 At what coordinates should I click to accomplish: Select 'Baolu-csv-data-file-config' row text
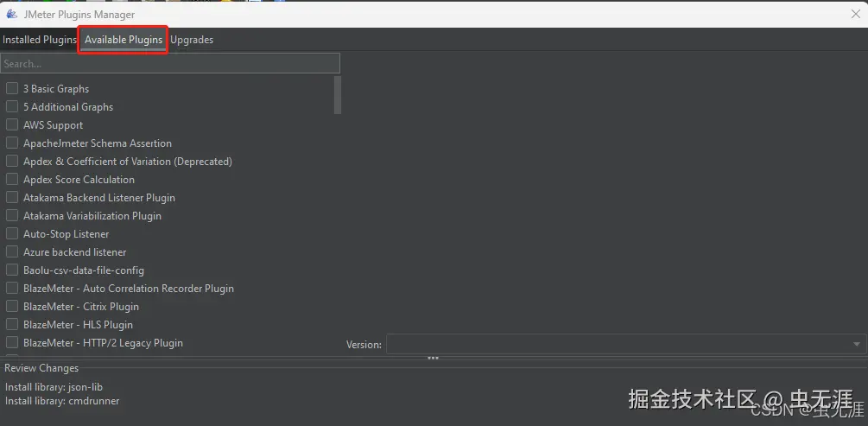point(84,270)
